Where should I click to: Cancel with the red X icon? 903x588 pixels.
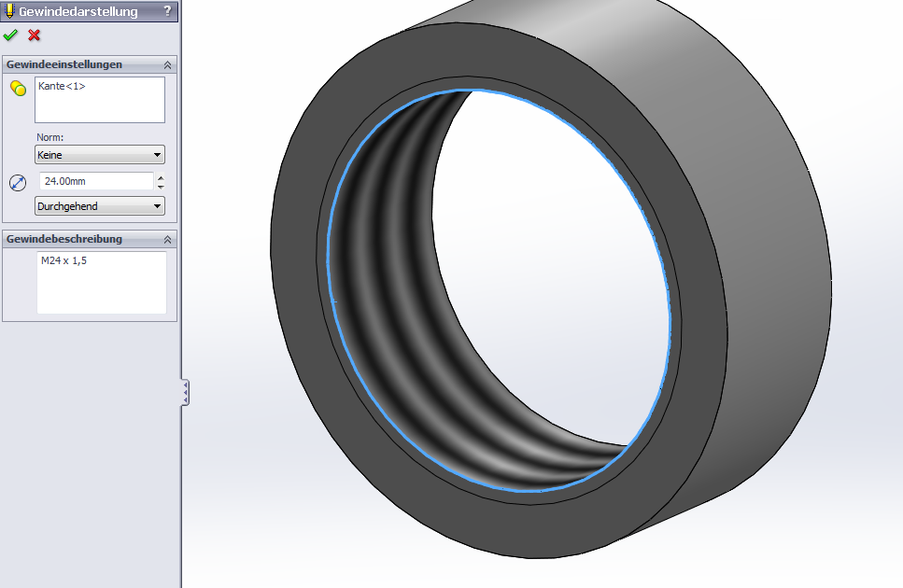(34, 35)
